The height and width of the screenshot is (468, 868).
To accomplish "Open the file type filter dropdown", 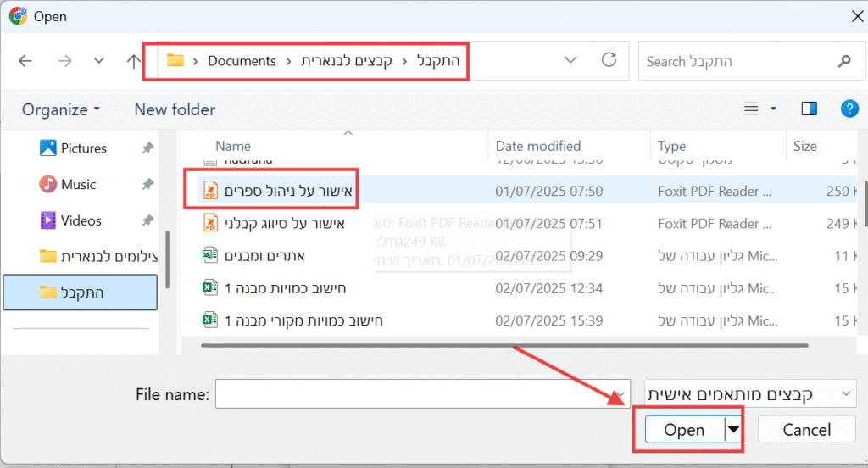I will tap(749, 394).
